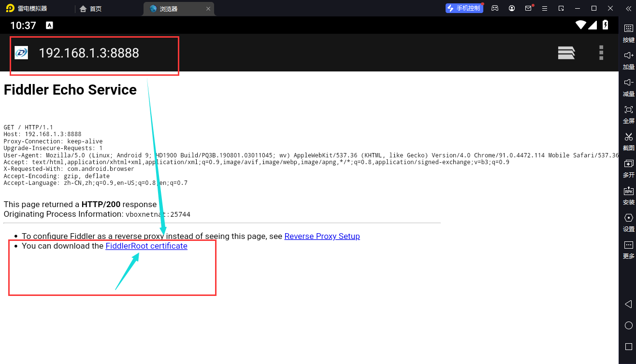Install an APK via the 安装 icon
The height and width of the screenshot is (364, 636).
click(x=628, y=195)
